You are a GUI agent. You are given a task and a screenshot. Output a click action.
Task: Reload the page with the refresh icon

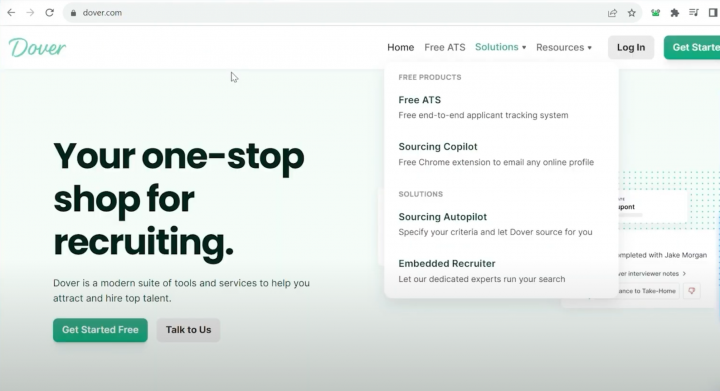(x=50, y=13)
